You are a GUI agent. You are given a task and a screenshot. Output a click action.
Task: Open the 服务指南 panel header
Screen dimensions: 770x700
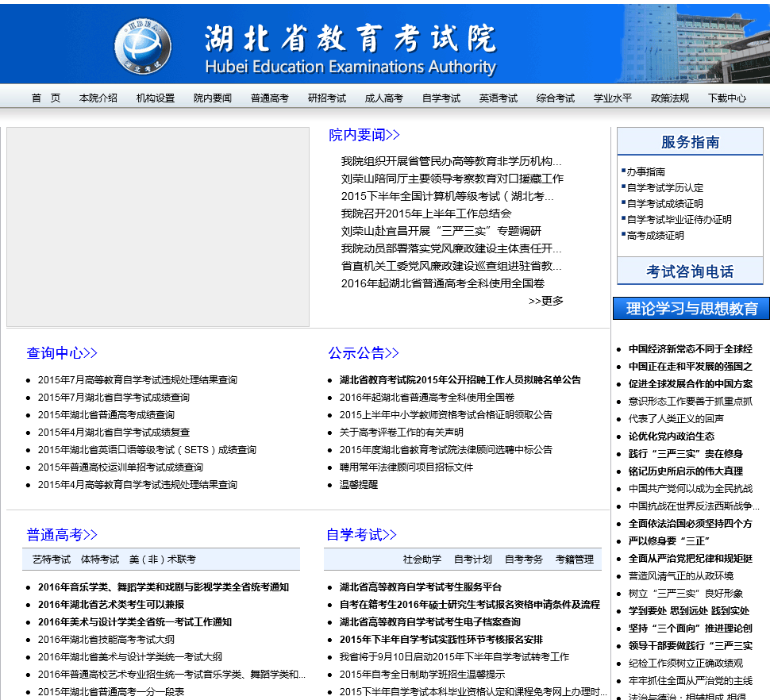[x=690, y=142]
